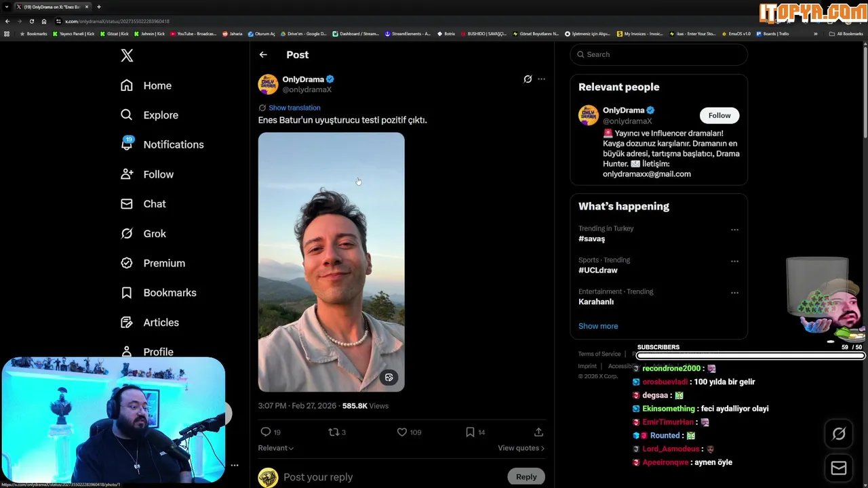Open YouTube - Broadcast bookmark
This screenshot has height=488, width=868.
(193, 34)
